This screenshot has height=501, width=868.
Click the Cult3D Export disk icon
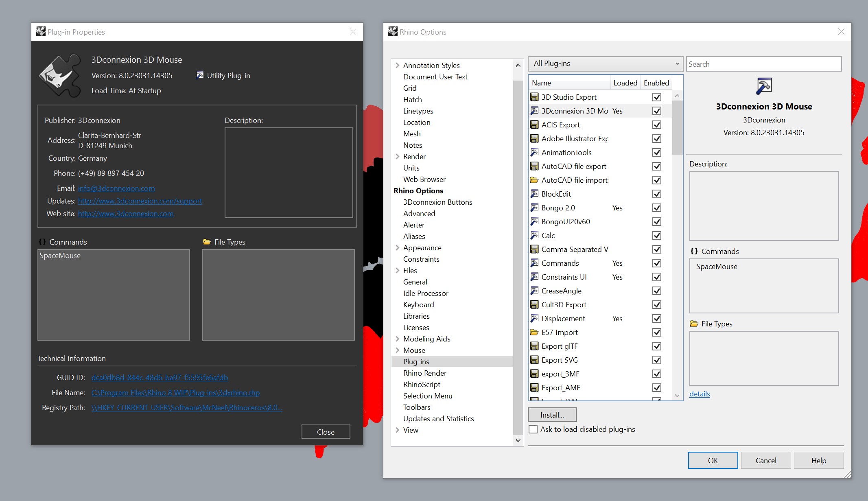pos(534,304)
